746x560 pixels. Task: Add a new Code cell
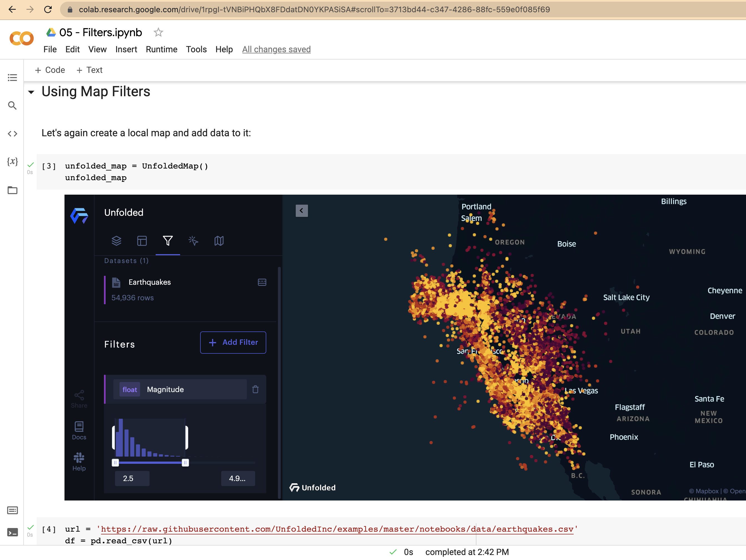[x=50, y=70]
